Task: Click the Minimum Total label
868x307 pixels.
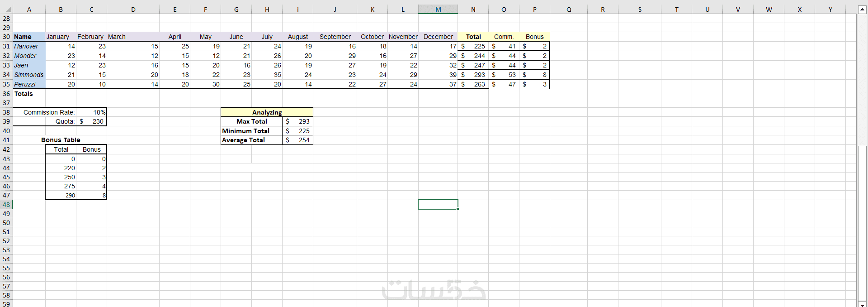Action: (x=252, y=131)
